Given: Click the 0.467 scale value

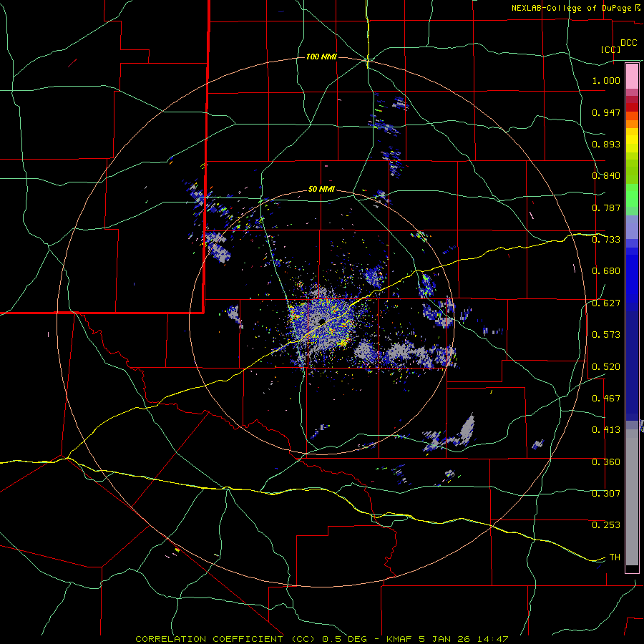Looking at the screenshot, I should click(606, 399).
